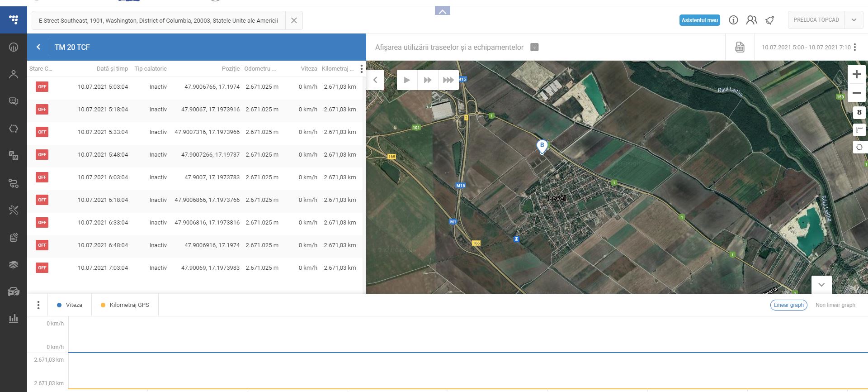Toggle the Kilometraj GPS graph series
This screenshot has width=868, height=392.
pos(125,305)
